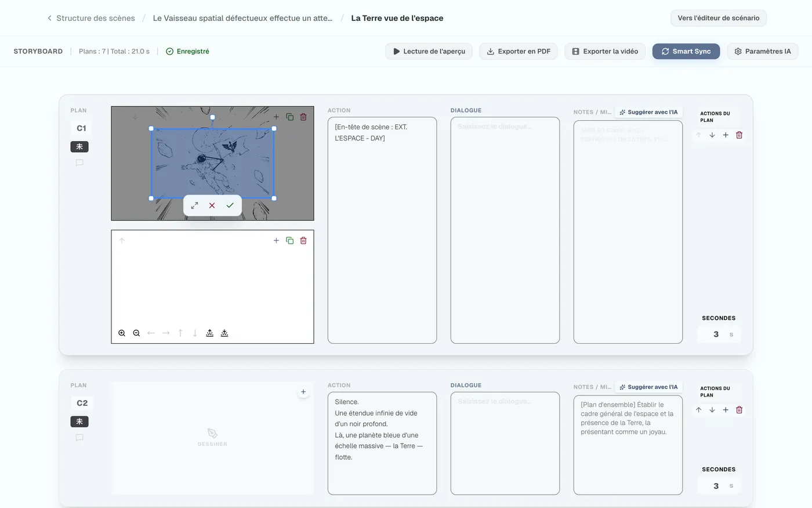Cancel the crop with the red X
812x508 pixels.
coord(212,206)
